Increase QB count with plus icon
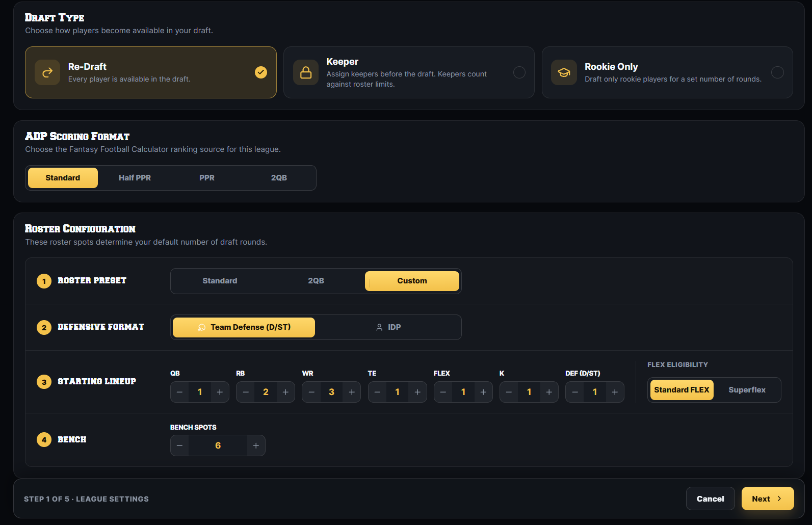The height and width of the screenshot is (525, 812). [220, 392]
